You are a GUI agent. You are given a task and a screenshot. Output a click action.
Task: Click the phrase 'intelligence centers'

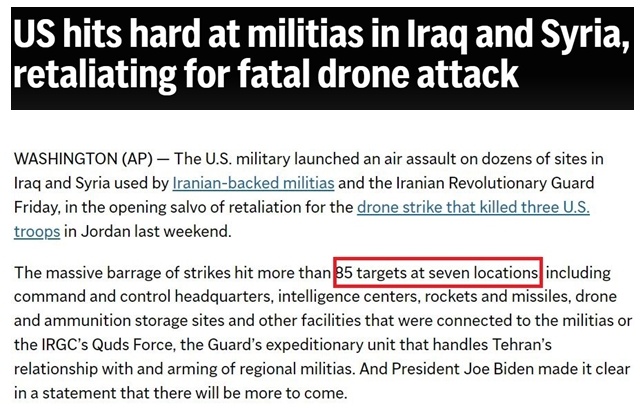coord(349,296)
